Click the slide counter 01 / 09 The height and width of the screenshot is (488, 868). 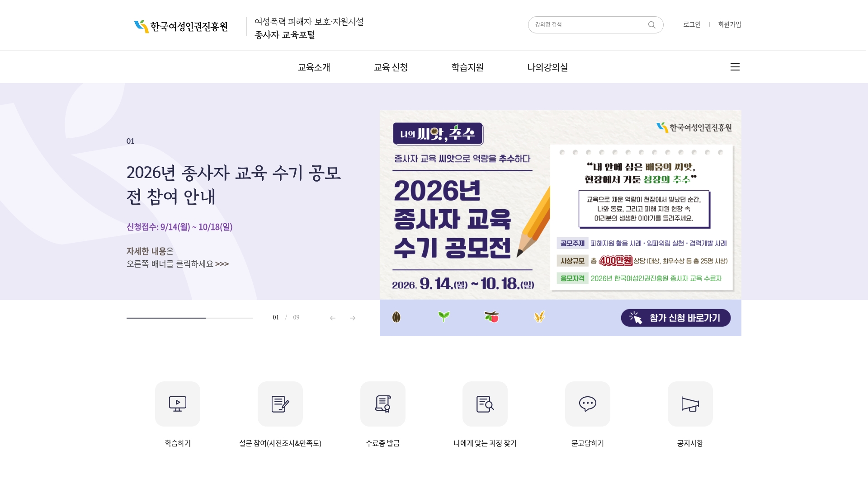click(286, 317)
